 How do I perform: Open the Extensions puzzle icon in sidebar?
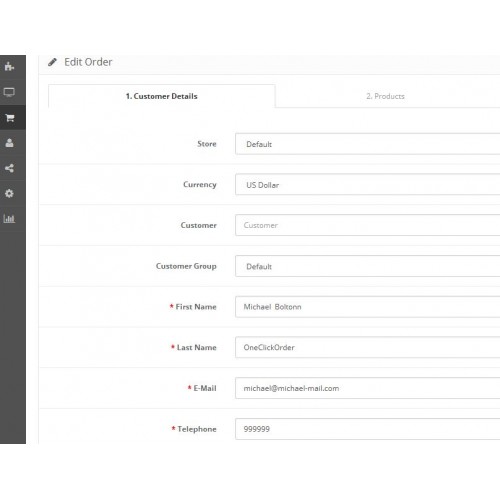coord(9,67)
